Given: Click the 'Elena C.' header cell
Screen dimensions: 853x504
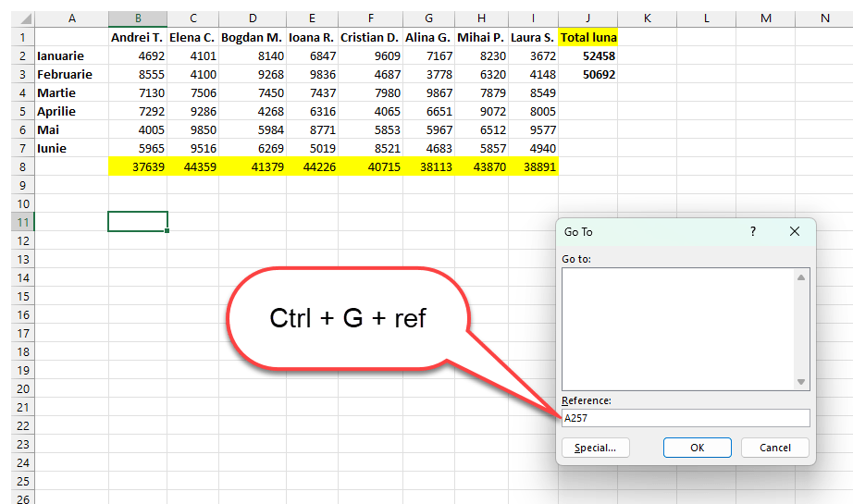Looking at the screenshot, I should (x=192, y=38).
